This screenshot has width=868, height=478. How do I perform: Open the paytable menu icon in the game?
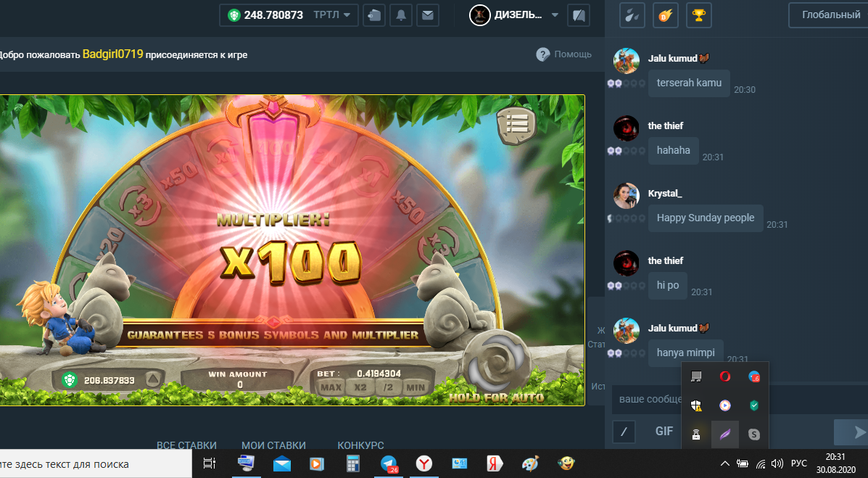(516, 128)
